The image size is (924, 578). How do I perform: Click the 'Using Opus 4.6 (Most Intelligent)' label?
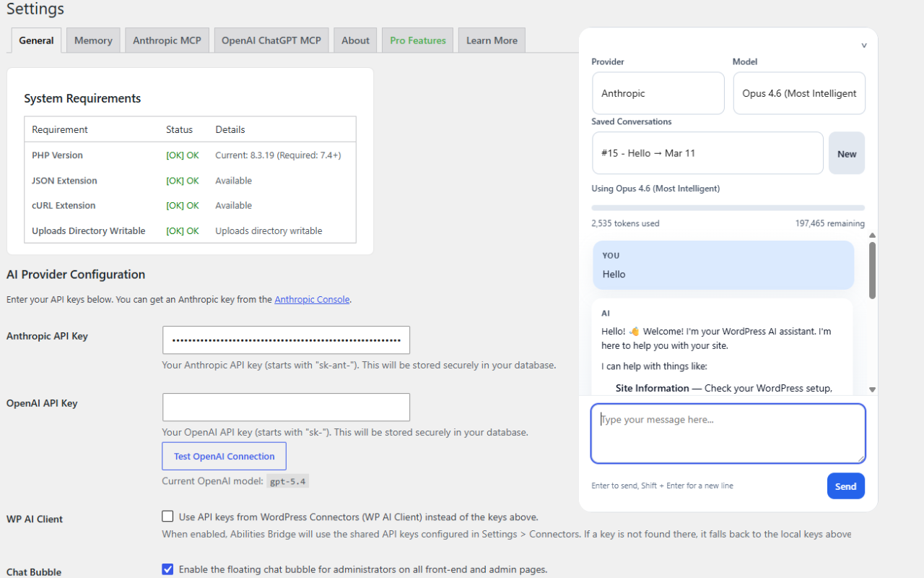tap(655, 189)
